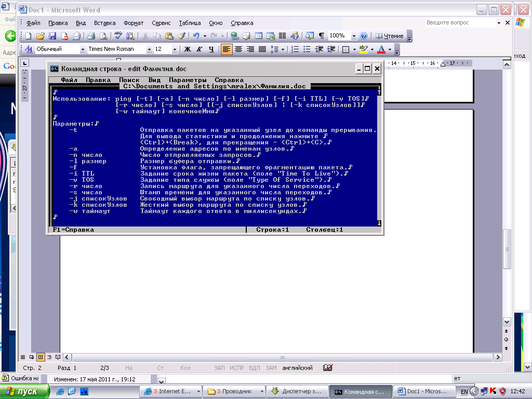This screenshot has width=532, height=399.
Task: Click the Columns icon in Word toolbar
Action: point(282,36)
